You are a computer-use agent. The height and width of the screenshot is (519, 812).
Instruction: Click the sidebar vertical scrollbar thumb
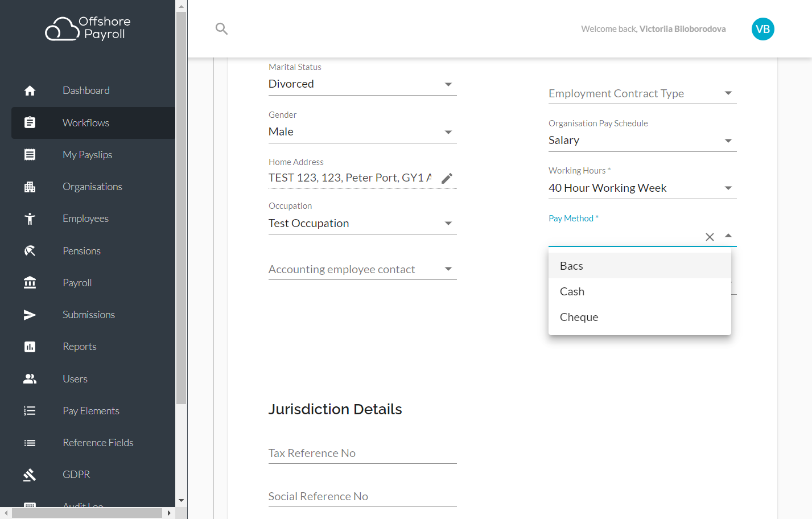pyautogui.click(x=181, y=208)
